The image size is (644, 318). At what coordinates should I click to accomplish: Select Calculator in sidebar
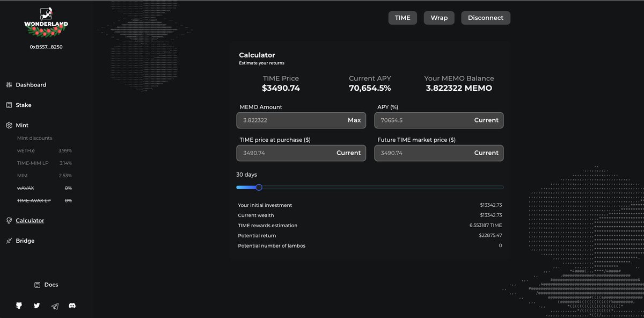(x=30, y=221)
